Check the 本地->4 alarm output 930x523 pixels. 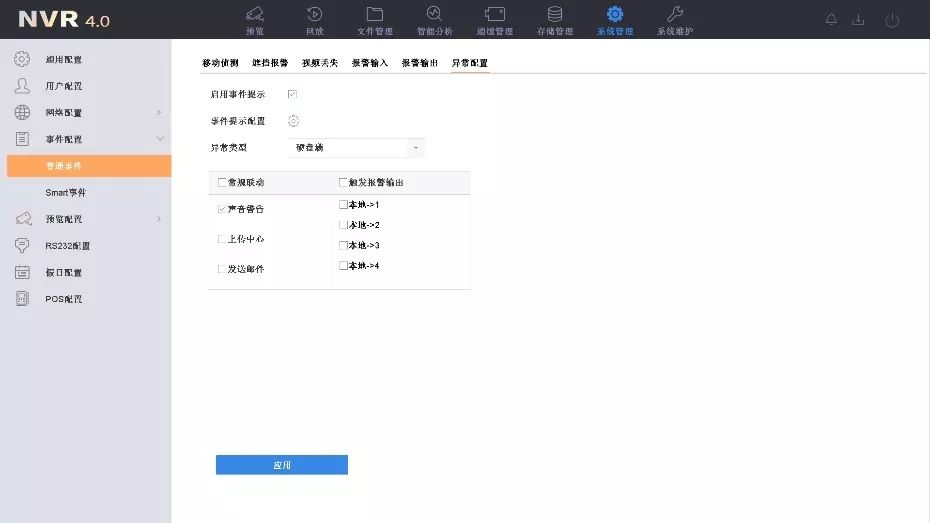coord(343,265)
